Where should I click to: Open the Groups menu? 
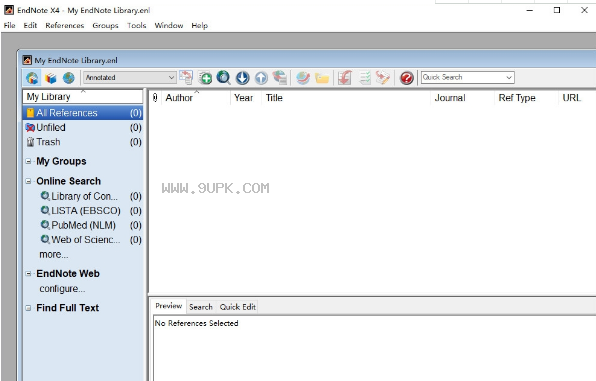click(105, 25)
